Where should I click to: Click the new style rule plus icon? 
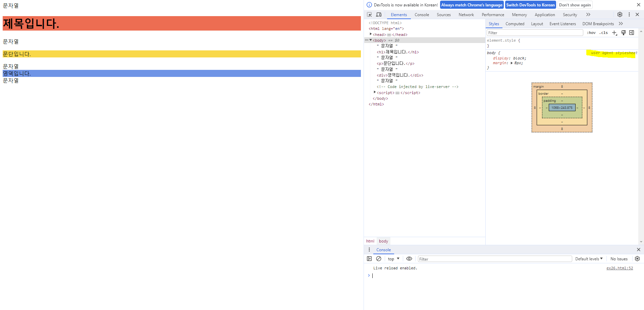click(x=614, y=33)
